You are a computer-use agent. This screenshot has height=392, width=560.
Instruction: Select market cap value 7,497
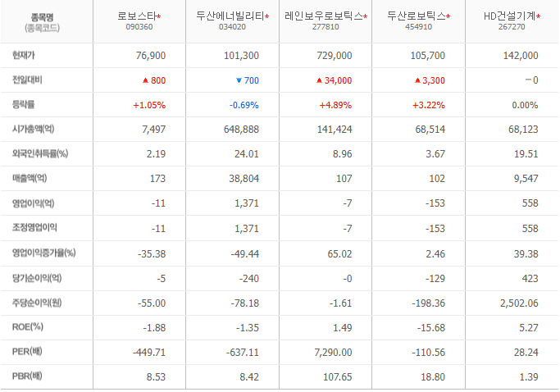coord(154,130)
